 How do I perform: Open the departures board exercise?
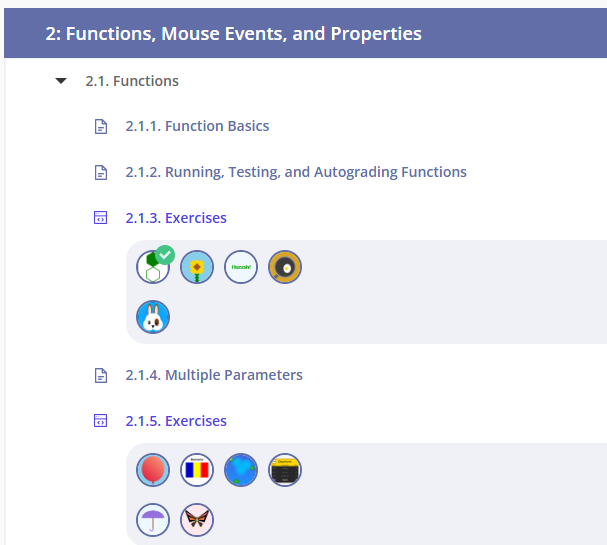[285, 470]
